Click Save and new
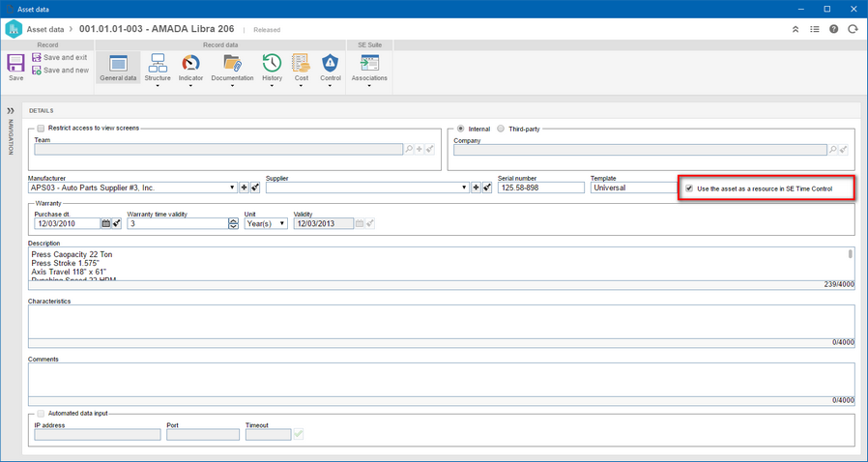The image size is (868, 462). [60, 71]
